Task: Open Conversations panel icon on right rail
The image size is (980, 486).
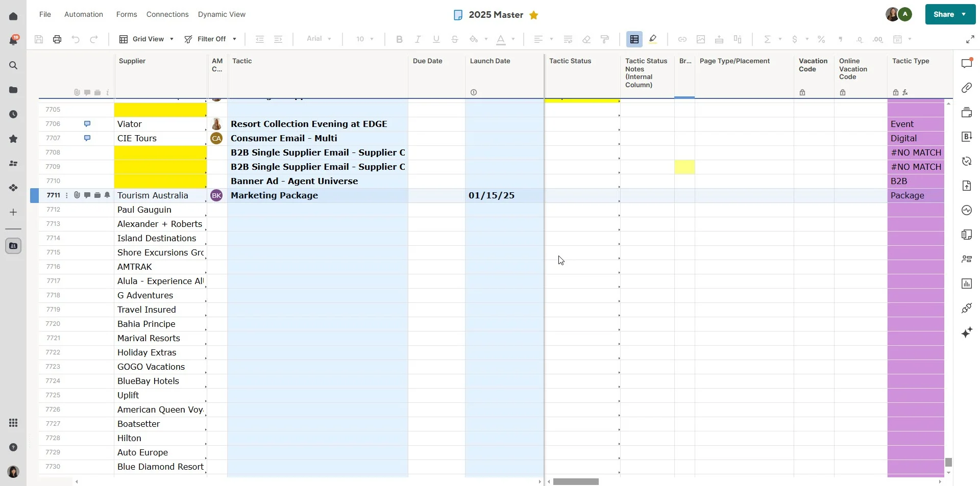Action: tap(967, 63)
